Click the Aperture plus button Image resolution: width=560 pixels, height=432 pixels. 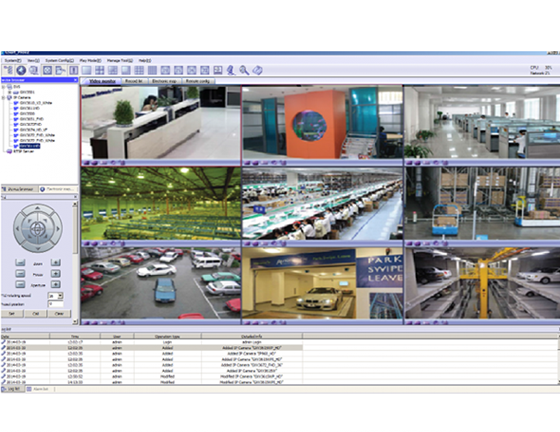55,285
